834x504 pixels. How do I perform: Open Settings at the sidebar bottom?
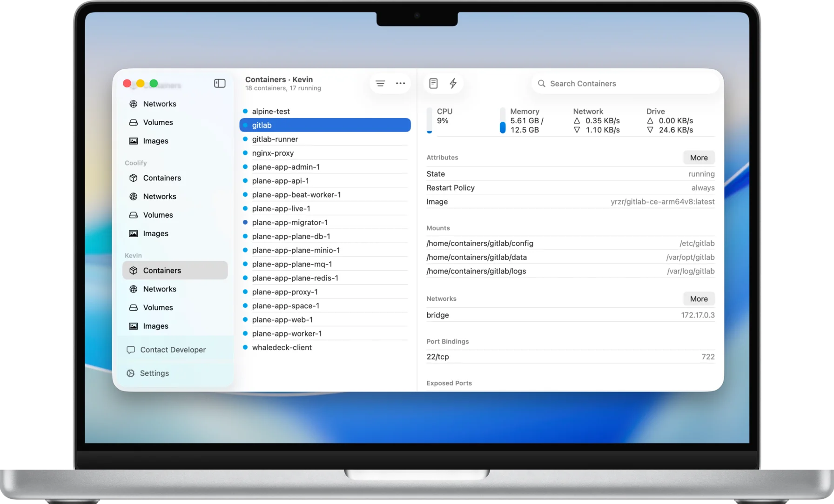pyautogui.click(x=154, y=373)
